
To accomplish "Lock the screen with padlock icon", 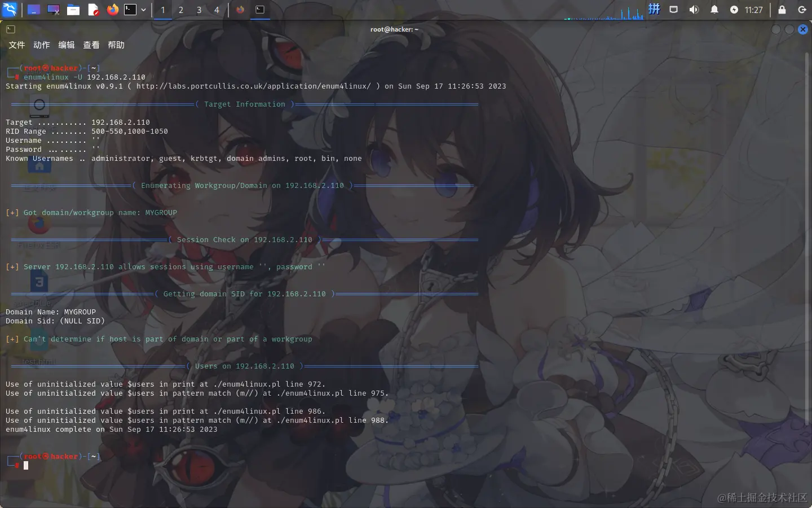I will 782,10.
